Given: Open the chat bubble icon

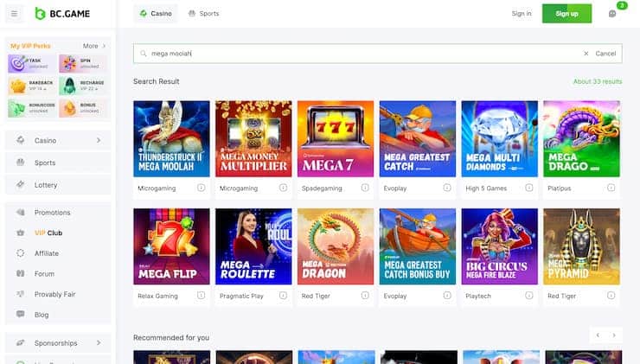Looking at the screenshot, I should tap(611, 14).
